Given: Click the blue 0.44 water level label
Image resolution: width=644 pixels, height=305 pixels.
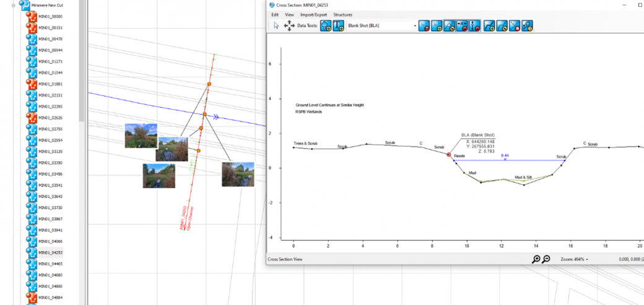Looking at the screenshot, I should (505, 156).
